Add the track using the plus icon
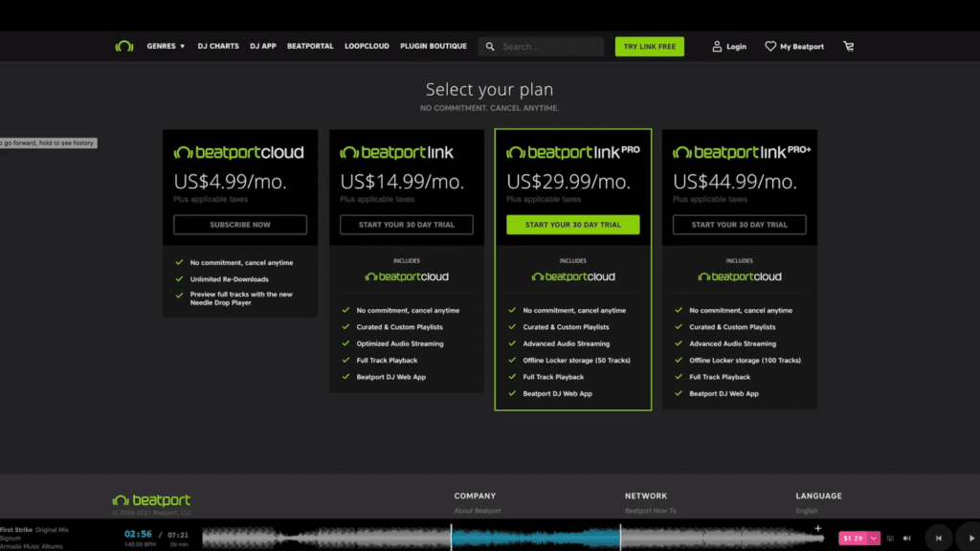Screen dimensions: 980x551 point(818,528)
